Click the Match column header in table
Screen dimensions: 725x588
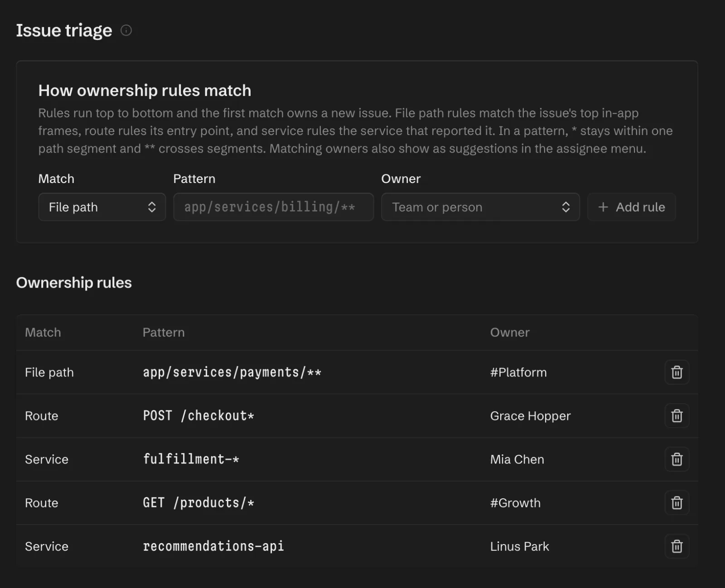(x=43, y=333)
